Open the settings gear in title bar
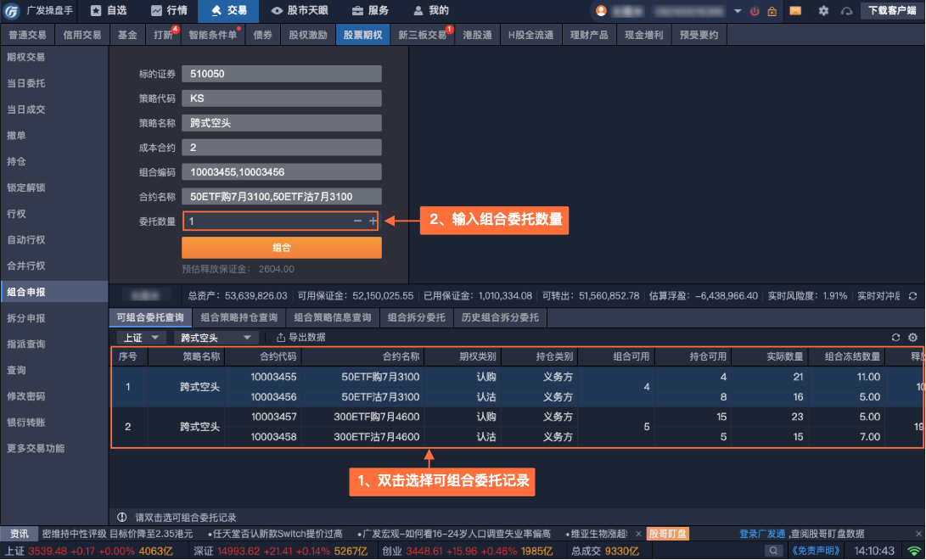The height and width of the screenshot is (560, 926). (x=823, y=11)
